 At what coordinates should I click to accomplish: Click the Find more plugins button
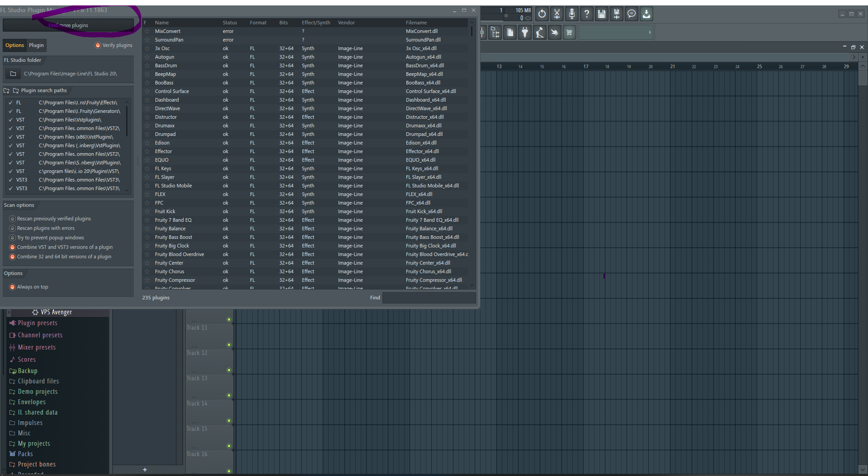[x=68, y=25]
